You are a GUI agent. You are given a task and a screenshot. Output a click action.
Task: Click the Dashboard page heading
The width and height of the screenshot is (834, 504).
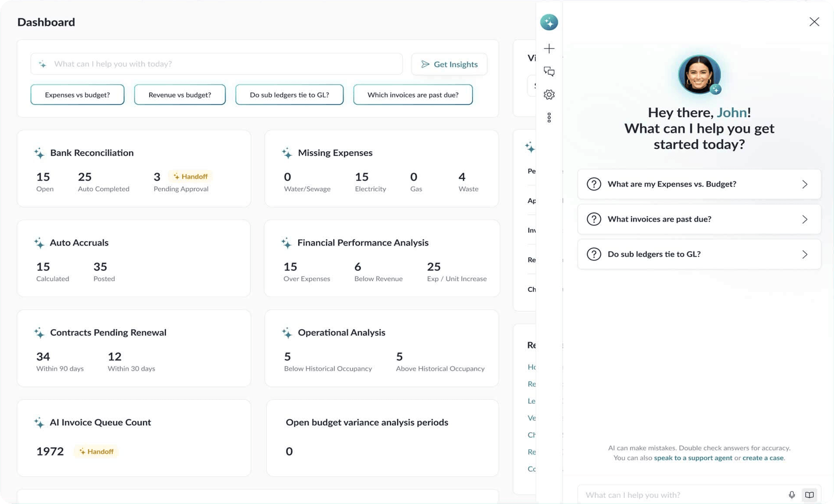(46, 22)
